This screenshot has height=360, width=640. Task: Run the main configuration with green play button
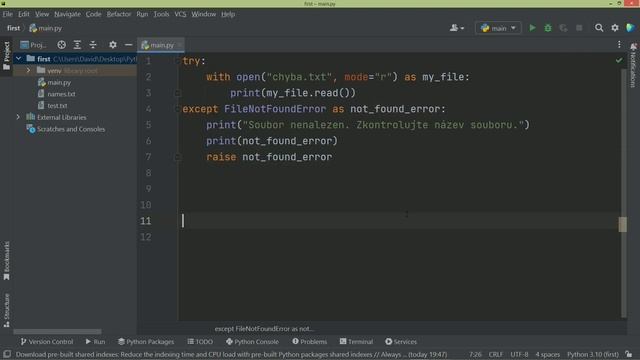click(x=532, y=28)
